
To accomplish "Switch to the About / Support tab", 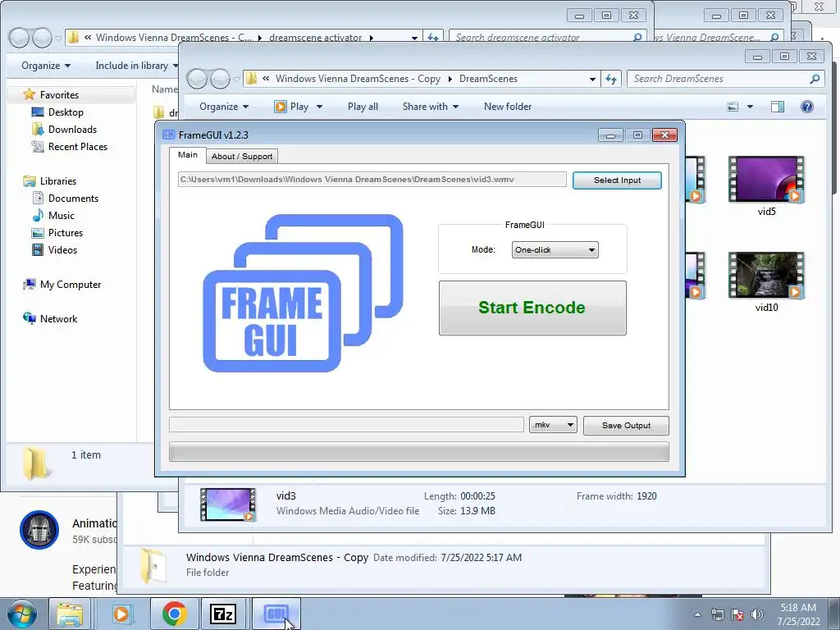I will click(242, 157).
